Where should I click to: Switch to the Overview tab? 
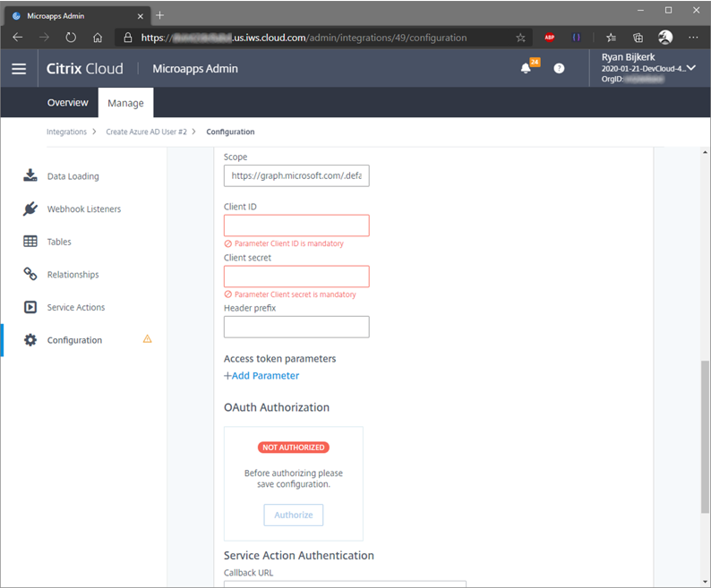click(67, 102)
